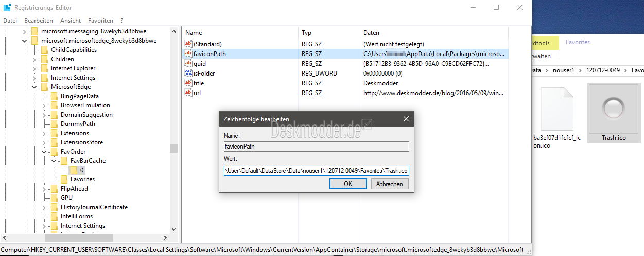Open the Ansicht menu
Image resolution: width=644 pixels, height=256 pixels.
pyautogui.click(x=71, y=21)
